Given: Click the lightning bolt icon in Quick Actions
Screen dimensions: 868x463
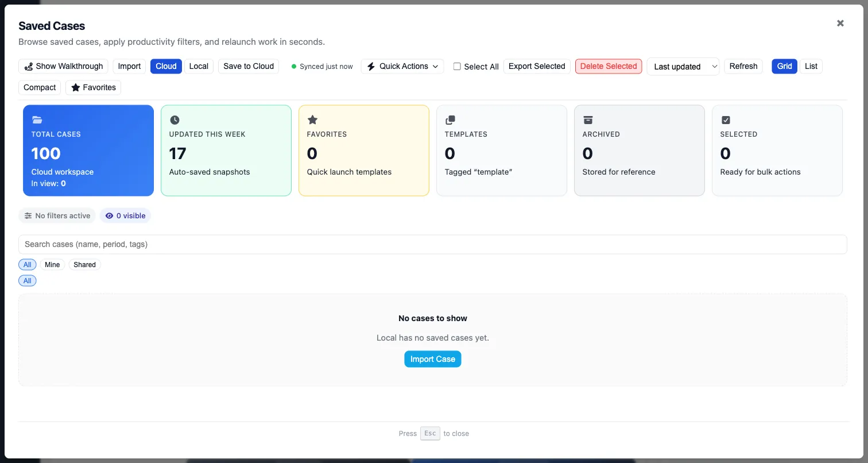Looking at the screenshot, I should pyautogui.click(x=370, y=66).
